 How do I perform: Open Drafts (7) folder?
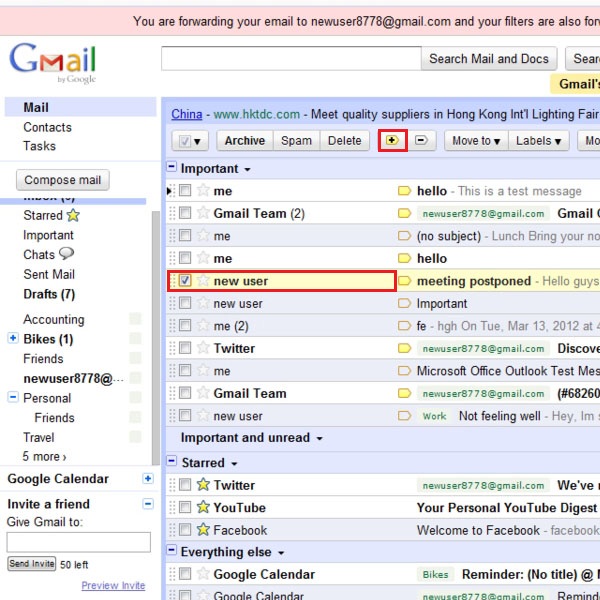click(49, 294)
